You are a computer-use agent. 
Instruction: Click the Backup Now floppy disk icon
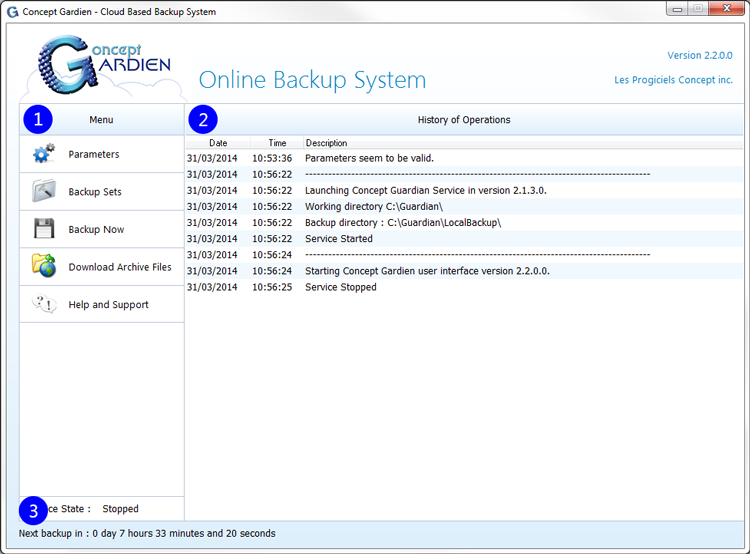point(44,229)
